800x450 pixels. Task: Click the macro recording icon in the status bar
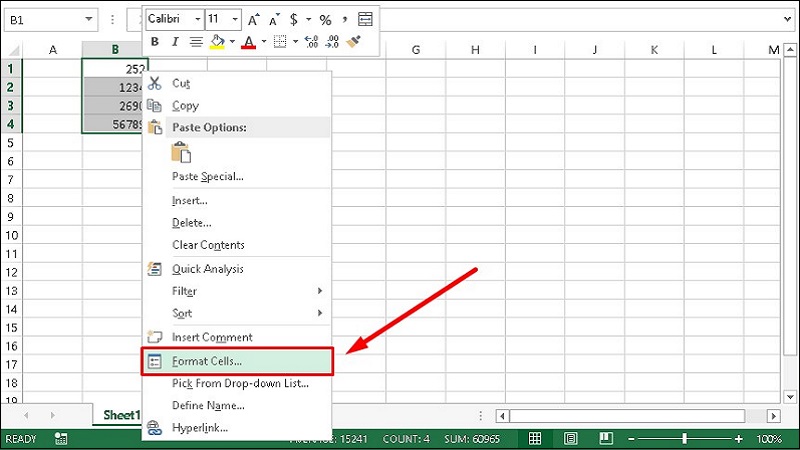tap(61, 438)
